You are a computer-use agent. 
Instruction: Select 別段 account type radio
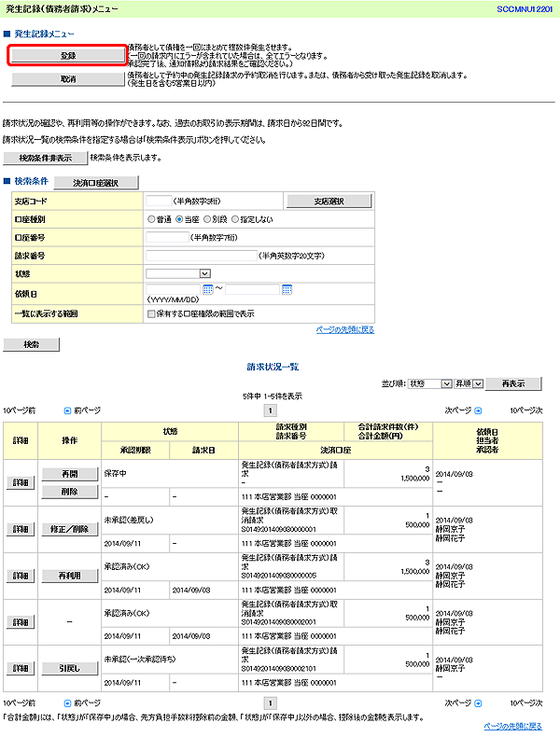point(207,219)
